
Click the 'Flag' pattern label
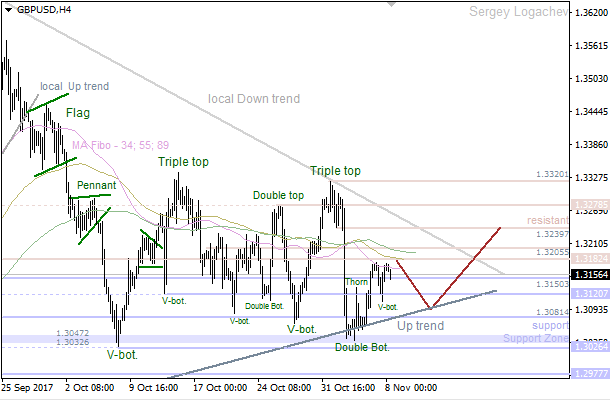pyautogui.click(x=78, y=114)
